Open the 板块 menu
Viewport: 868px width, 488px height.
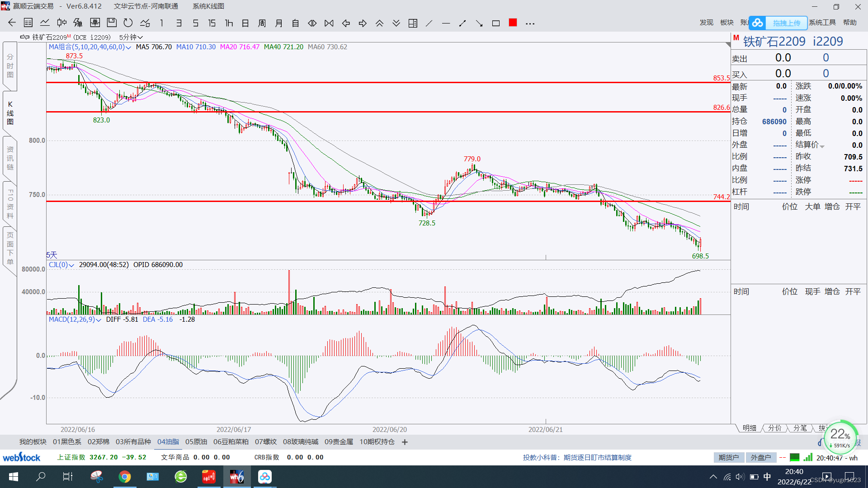(727, 23)
